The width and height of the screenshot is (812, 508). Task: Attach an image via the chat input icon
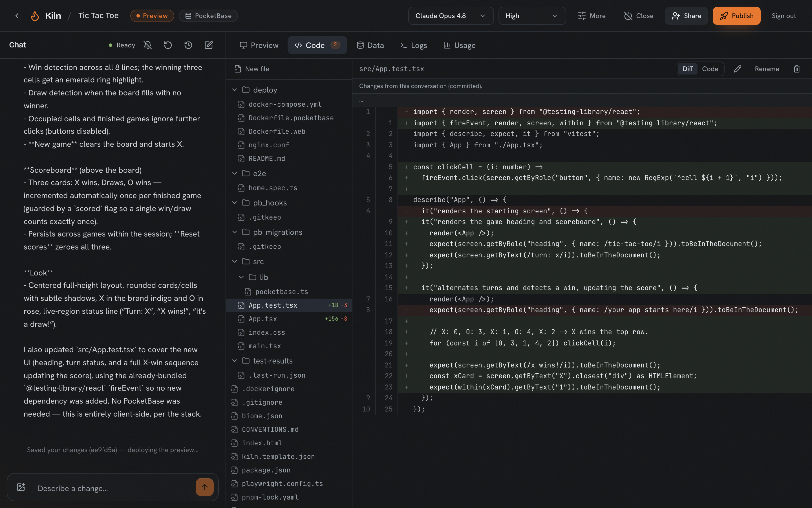(21, 487)
